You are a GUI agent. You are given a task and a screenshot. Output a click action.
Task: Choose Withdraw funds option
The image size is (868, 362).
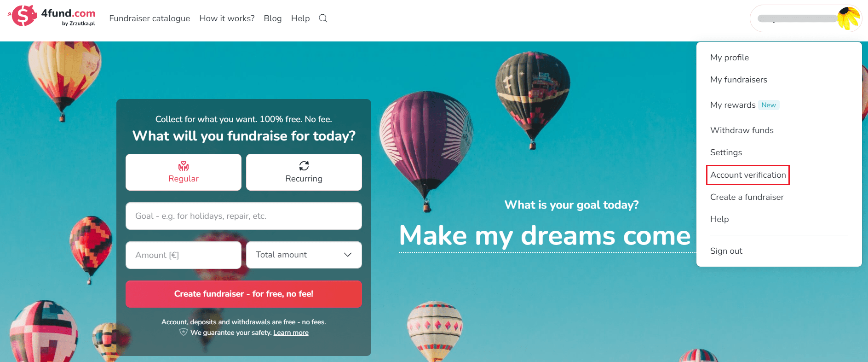tap(742, 130)
